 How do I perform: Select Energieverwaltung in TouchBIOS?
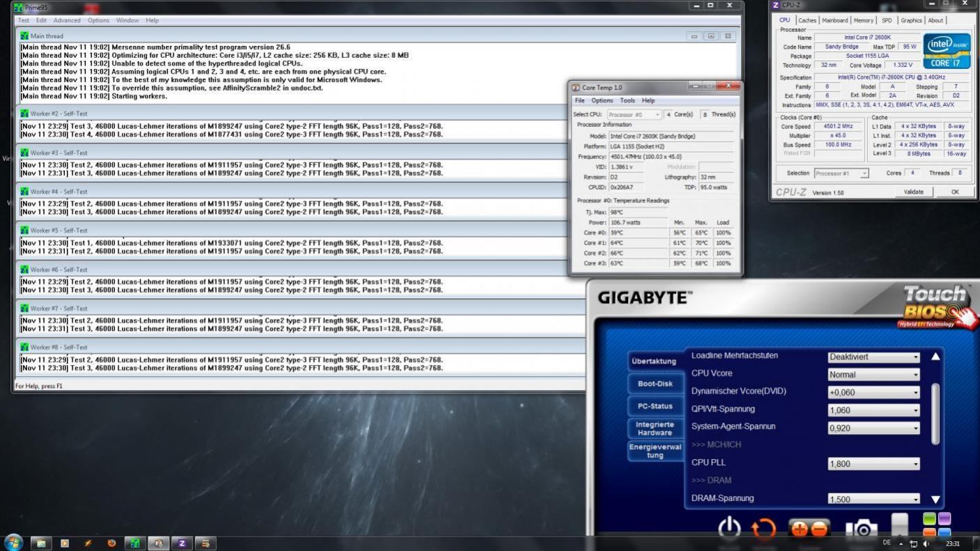point(655,451)
